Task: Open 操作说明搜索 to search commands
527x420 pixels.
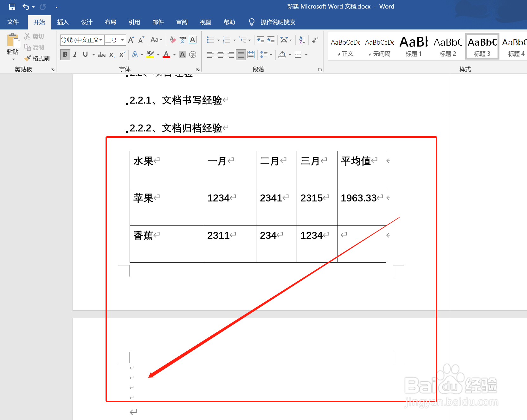Action: pyautogui.click(x=277, y=22)
